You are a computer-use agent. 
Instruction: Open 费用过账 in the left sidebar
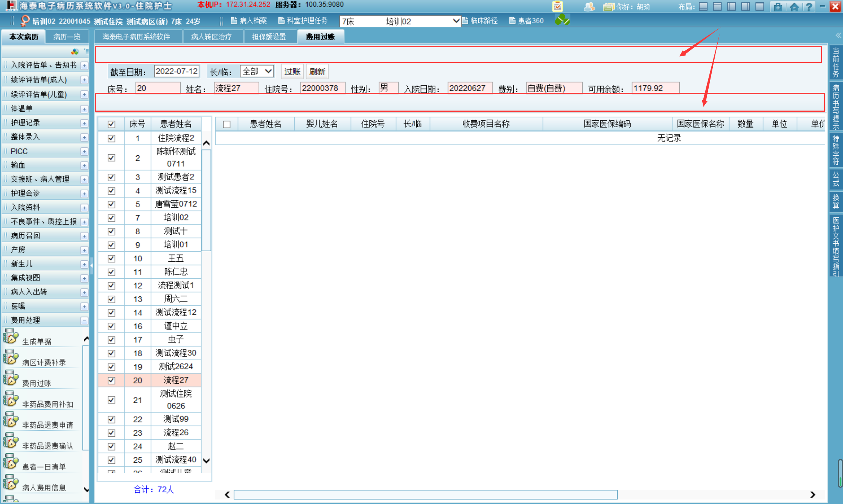[x=37, y=383]
